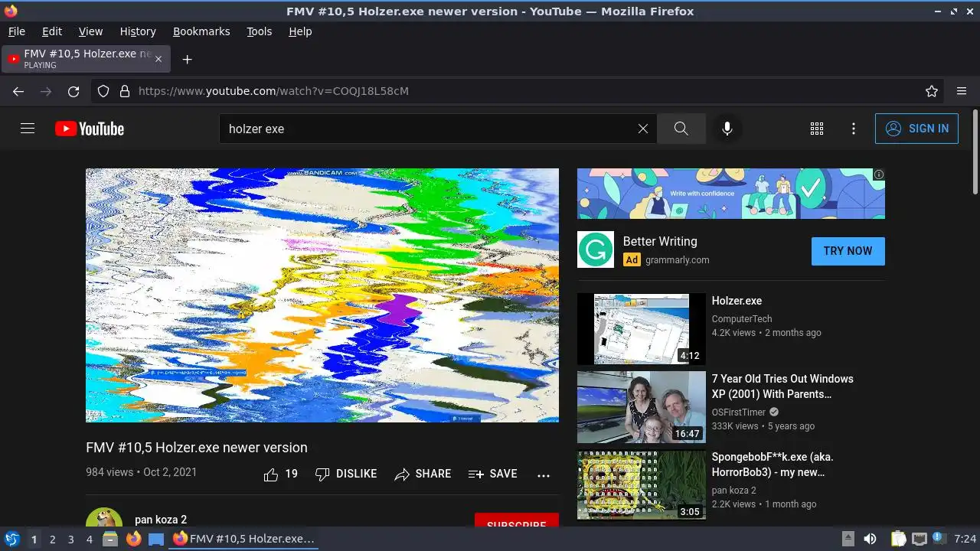Open the 3:05 Spongebob thumbnail

642,485
